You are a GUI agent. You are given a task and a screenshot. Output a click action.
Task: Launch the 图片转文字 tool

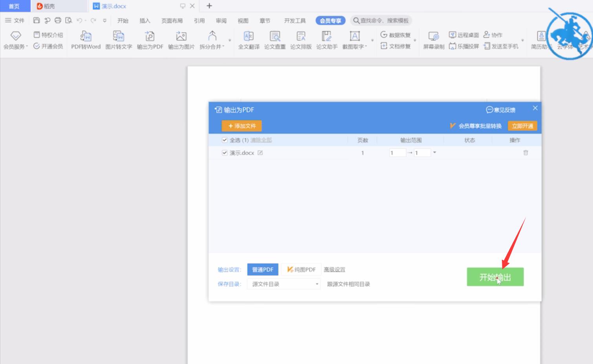[119, 40]
